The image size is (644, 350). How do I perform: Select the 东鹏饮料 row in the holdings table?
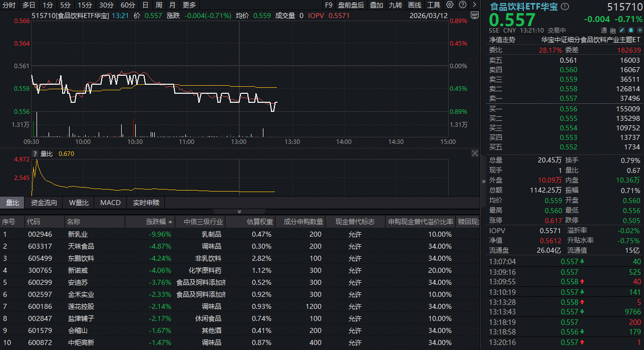pos(81,258)
